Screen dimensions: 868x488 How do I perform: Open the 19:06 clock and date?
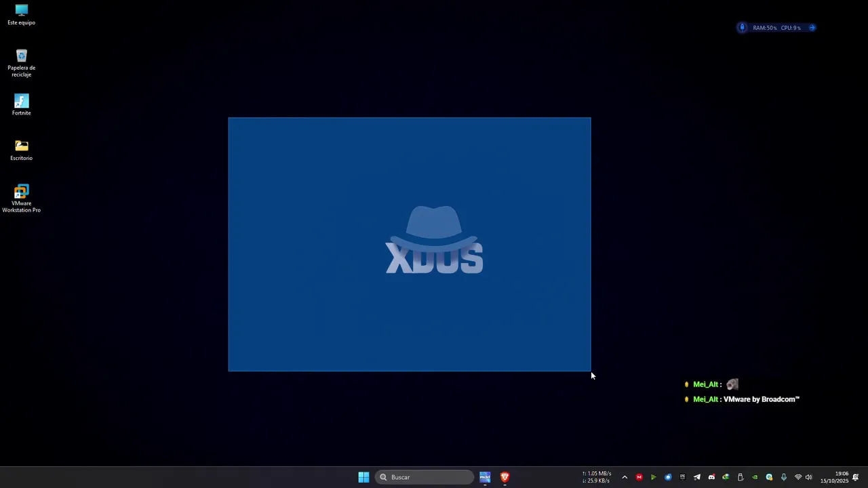pos(834,477)
